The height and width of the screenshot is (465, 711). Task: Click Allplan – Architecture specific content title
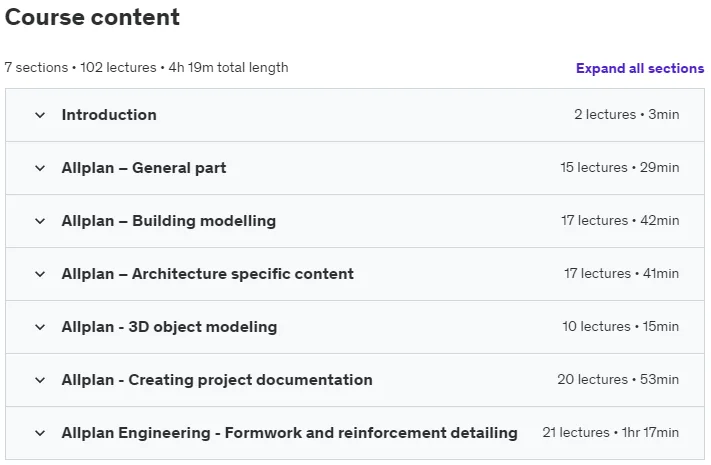point(208,274)
